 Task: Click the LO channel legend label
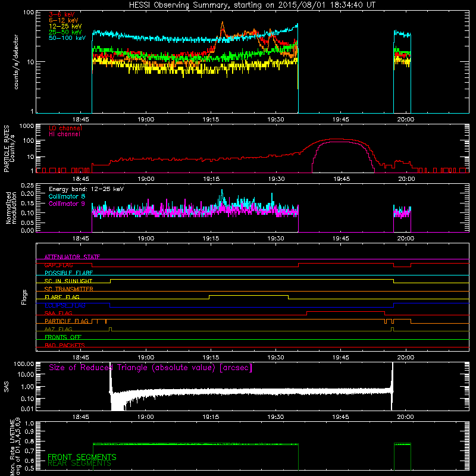click(65, 128)
